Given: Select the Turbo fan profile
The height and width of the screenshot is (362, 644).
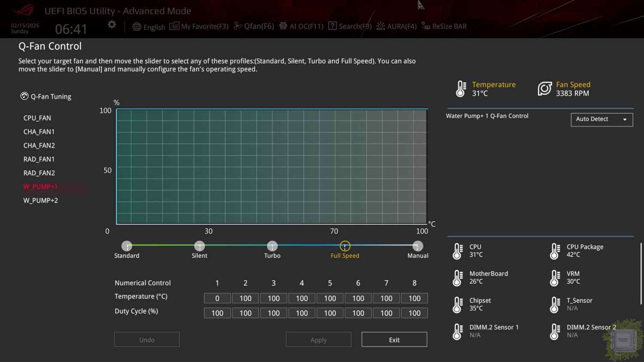Looking at the screenshot, I should [272, 246].
